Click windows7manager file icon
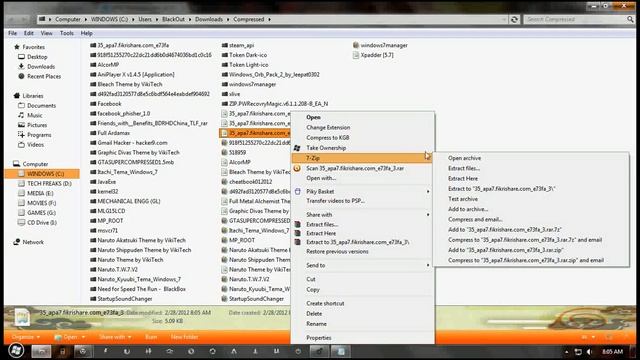Viewport: 640px width, 360px height. click(x=356, y=45)
